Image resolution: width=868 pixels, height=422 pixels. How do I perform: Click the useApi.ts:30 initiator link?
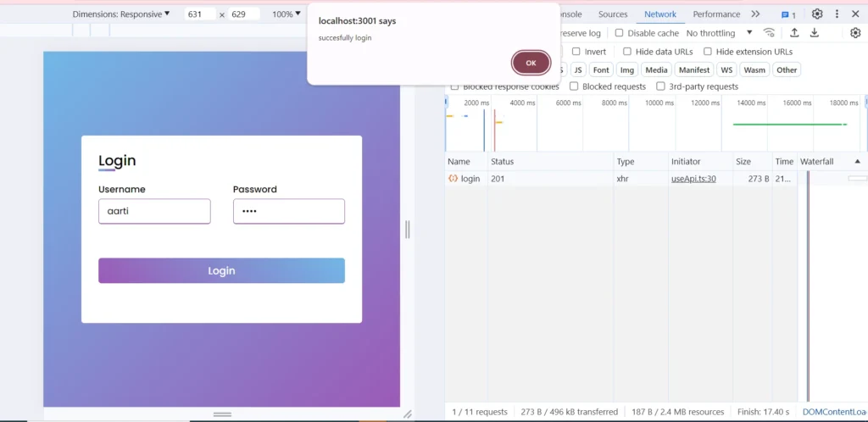693,179
